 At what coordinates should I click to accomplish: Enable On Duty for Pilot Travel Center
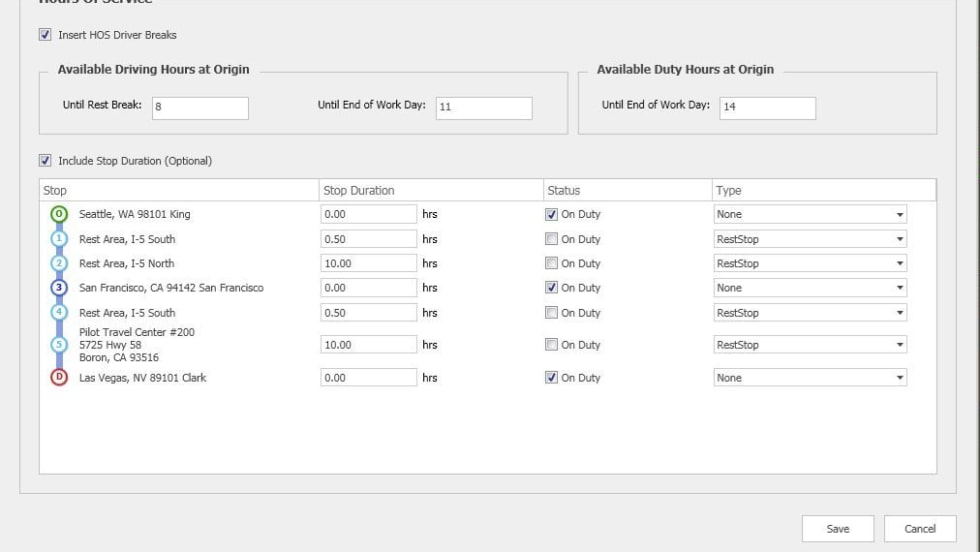pos(551,345)
